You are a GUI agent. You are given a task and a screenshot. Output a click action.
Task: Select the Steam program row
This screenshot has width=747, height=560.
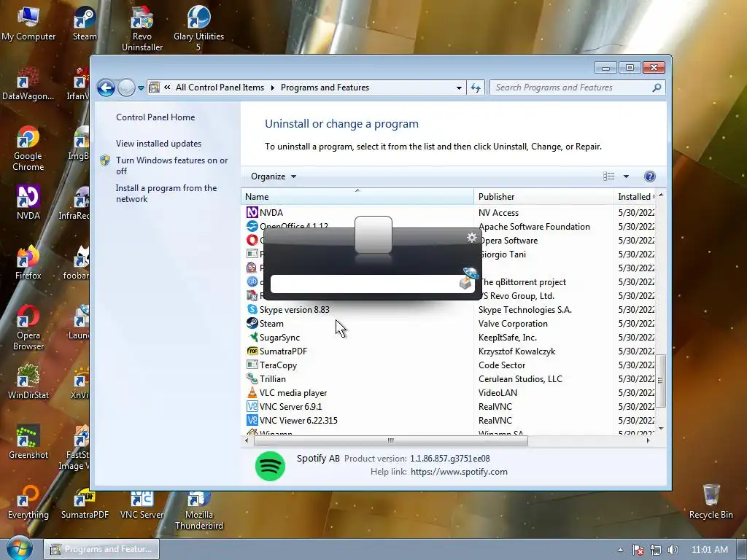click(448, 324)
